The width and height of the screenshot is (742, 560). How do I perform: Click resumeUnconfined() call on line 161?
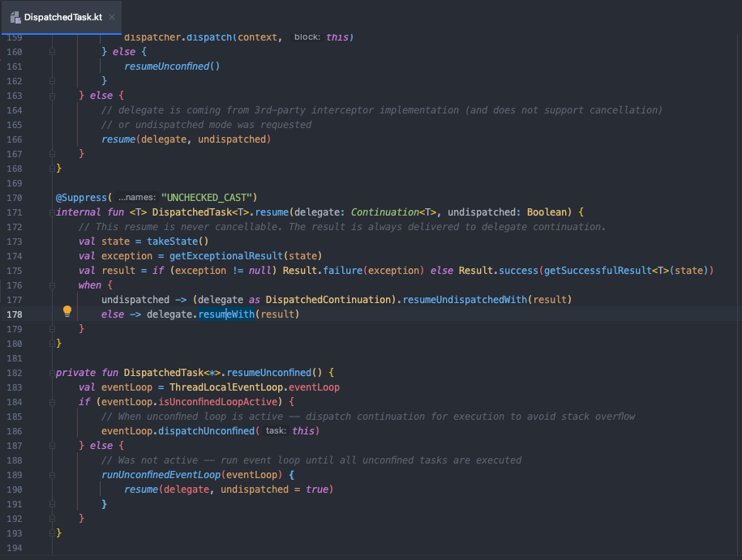point(172,66)
